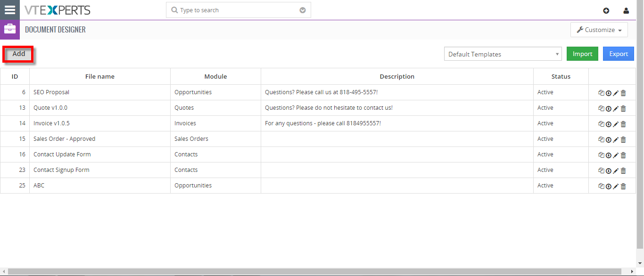Focus the Type to search field
The image size is (644, 276).
coord(239,10)
